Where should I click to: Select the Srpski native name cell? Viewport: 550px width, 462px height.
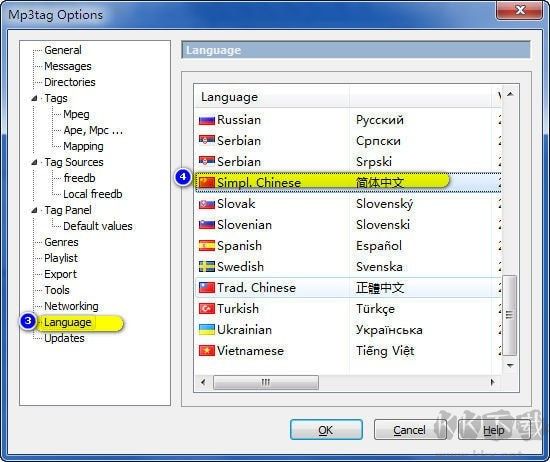coord(374,162)
